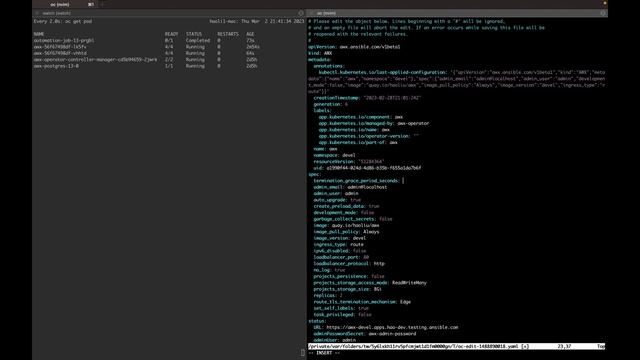Click the ipv6_disabled line
Viewport: 640px width, 360px height.
[340, 251]
